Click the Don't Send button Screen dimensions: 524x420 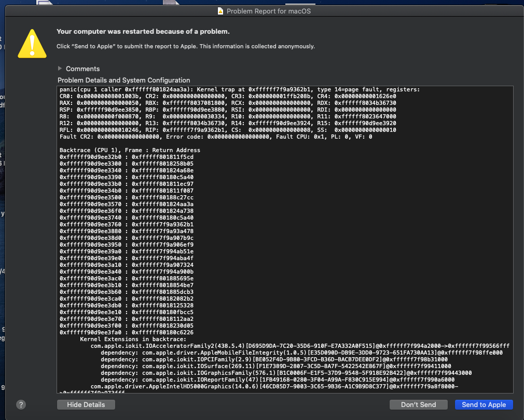coord(418,404)
